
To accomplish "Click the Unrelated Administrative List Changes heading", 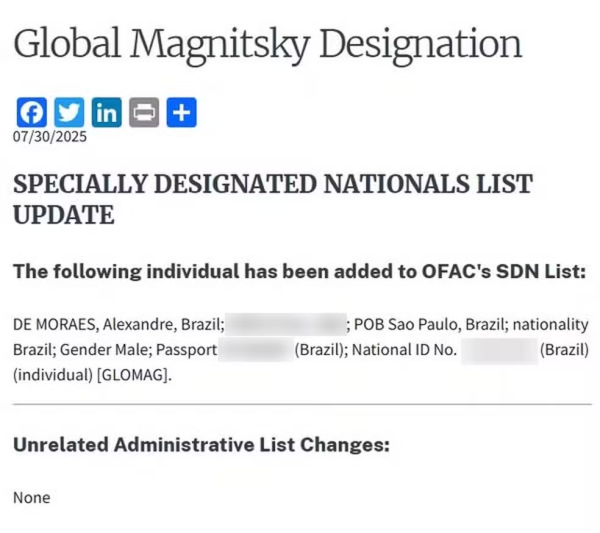I will [x=200, y=445].
